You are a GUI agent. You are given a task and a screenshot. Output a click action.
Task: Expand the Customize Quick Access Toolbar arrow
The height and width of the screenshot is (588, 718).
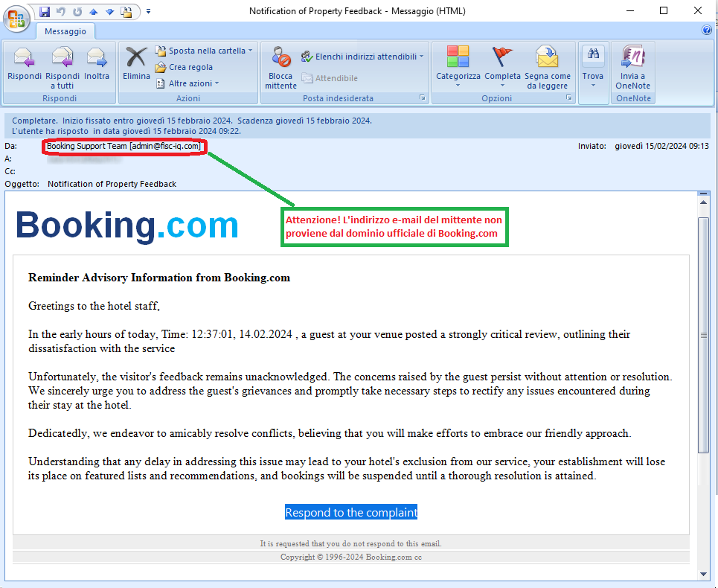(148, 11)
